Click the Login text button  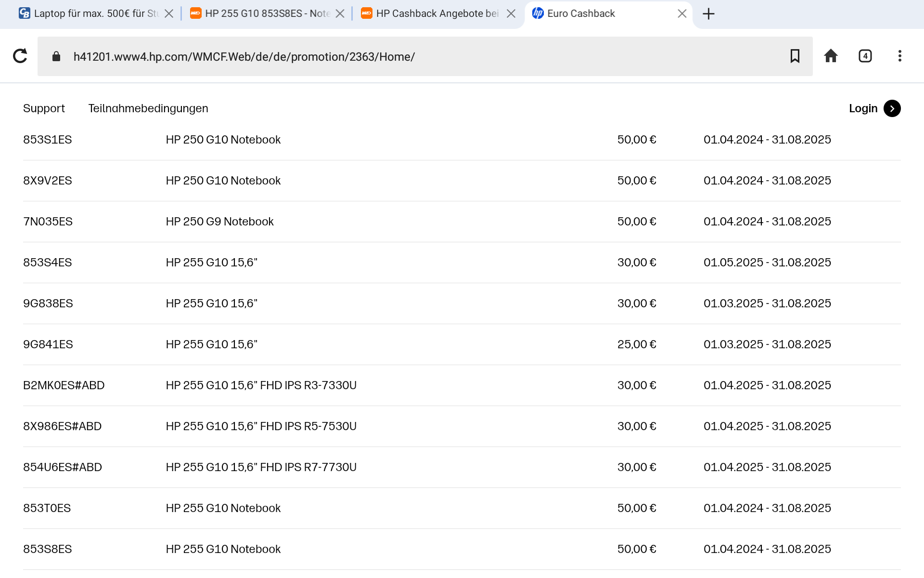pyautogui.click(x=863, y=108)
